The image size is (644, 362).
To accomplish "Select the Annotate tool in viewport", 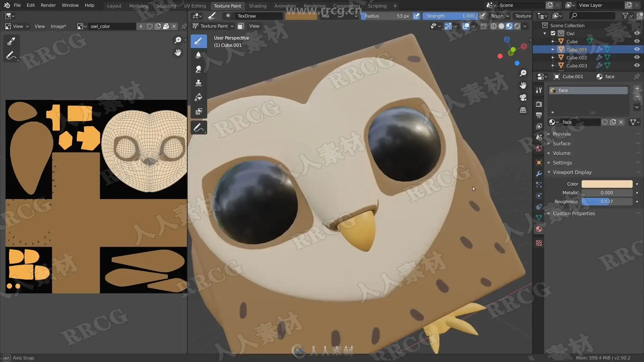I will tap(199, 128).
